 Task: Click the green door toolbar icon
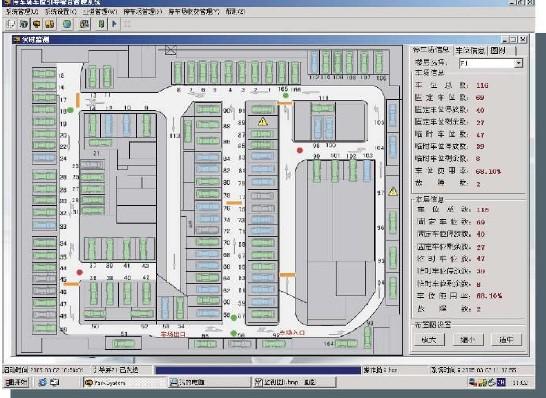(101, 24)
